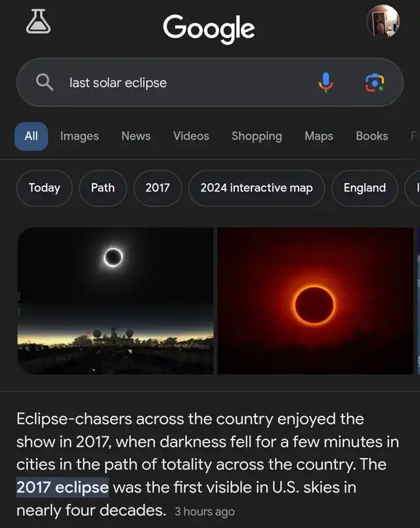
Task: Start voice search with microphone
Action: click(x=326, y=83)
